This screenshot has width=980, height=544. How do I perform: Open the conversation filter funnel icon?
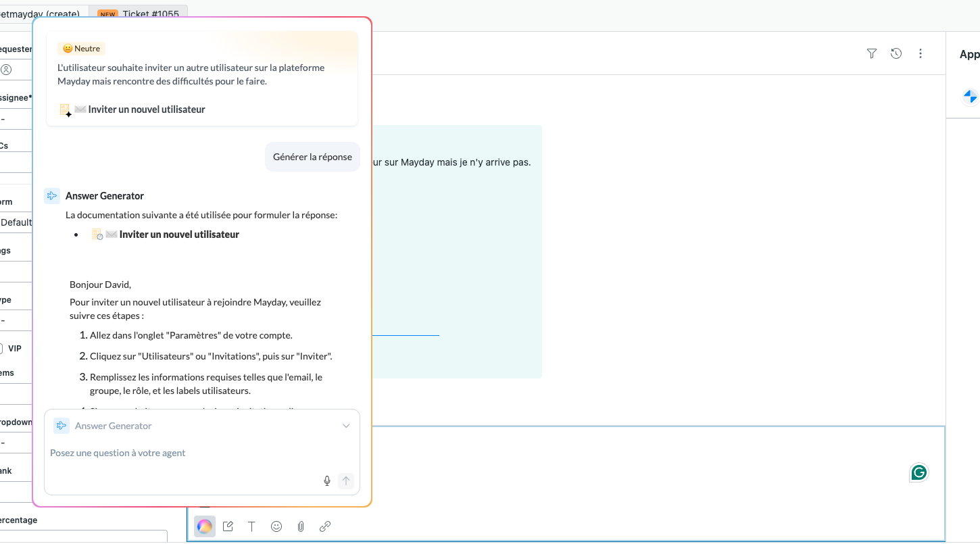coord(872,53)
